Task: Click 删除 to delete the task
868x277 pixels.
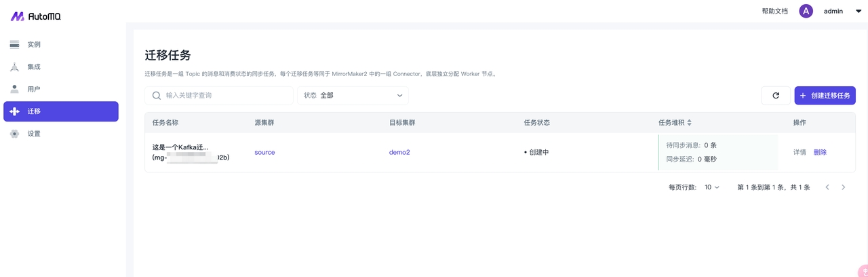Action: [x=820, y=152]
